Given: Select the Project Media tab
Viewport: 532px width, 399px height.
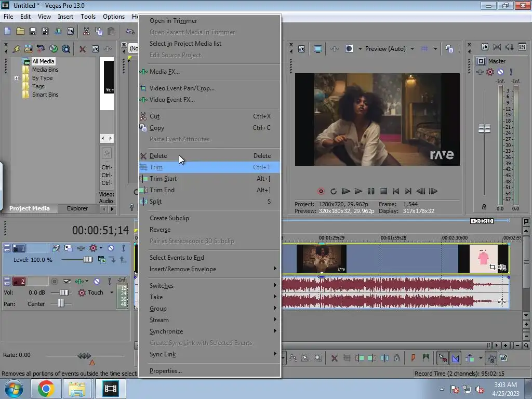Looking at the screenshot, I should point(30,208).
